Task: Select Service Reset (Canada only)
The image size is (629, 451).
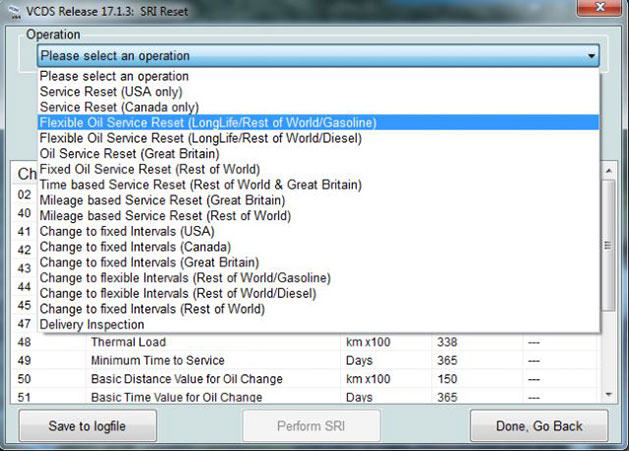Action: point(118,107)
